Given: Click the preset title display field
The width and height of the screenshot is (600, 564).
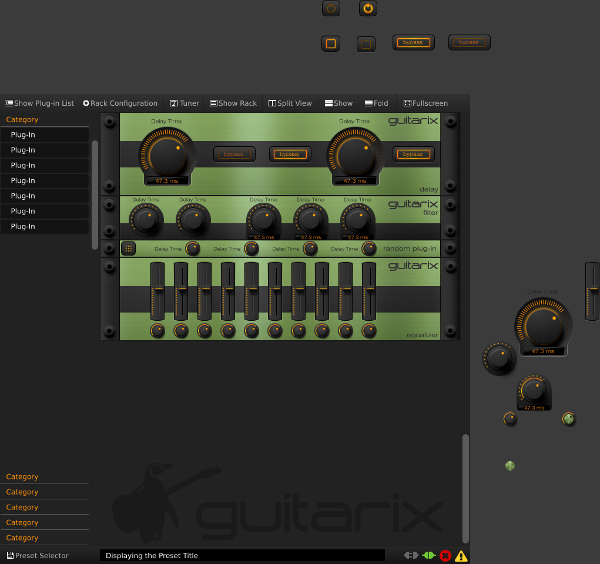Looking at the screenshot, I should click(242, 556).
